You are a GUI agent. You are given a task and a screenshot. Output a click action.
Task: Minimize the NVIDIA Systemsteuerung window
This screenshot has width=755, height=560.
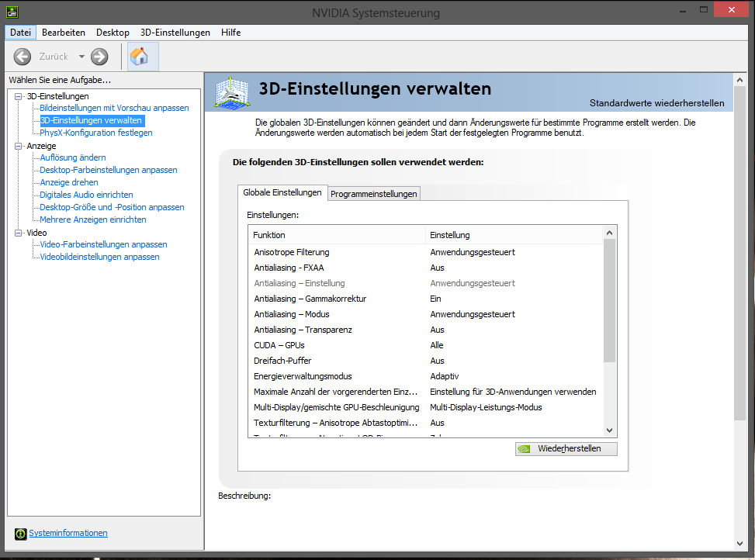coord(683,10)
